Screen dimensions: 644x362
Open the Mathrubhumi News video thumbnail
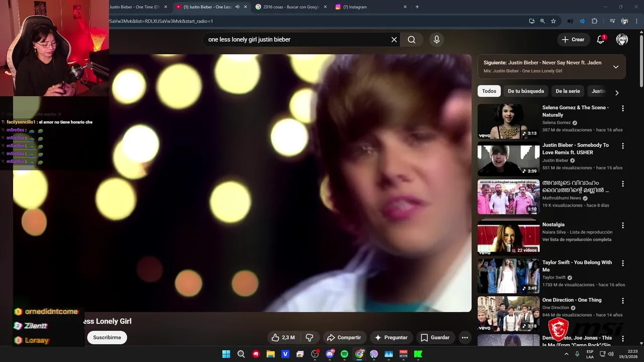(x=508, y=197)
